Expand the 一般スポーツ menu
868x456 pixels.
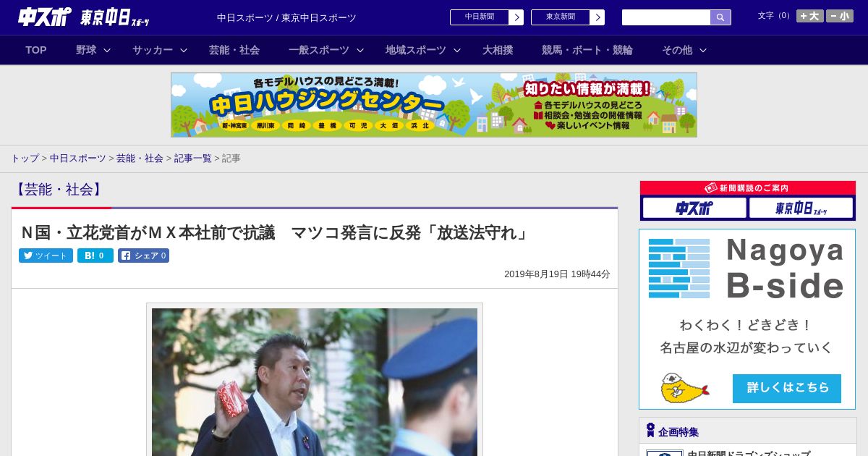click(326, 50)
